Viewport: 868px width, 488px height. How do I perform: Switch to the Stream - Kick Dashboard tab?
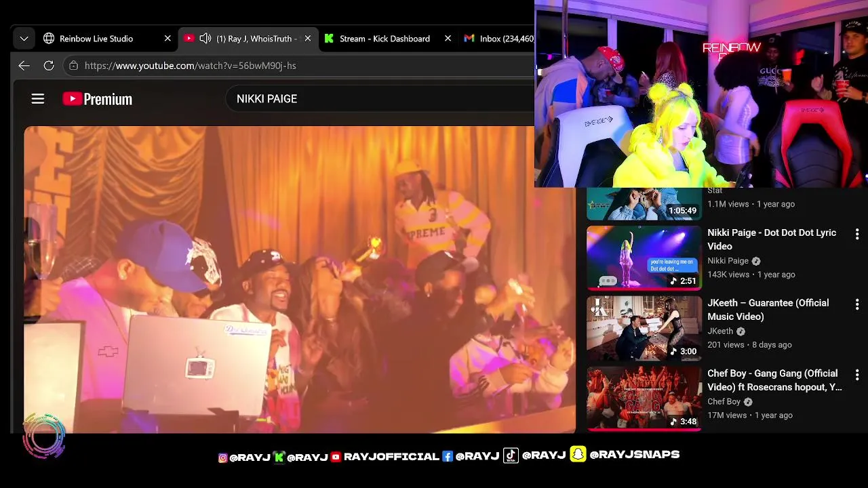384,39
